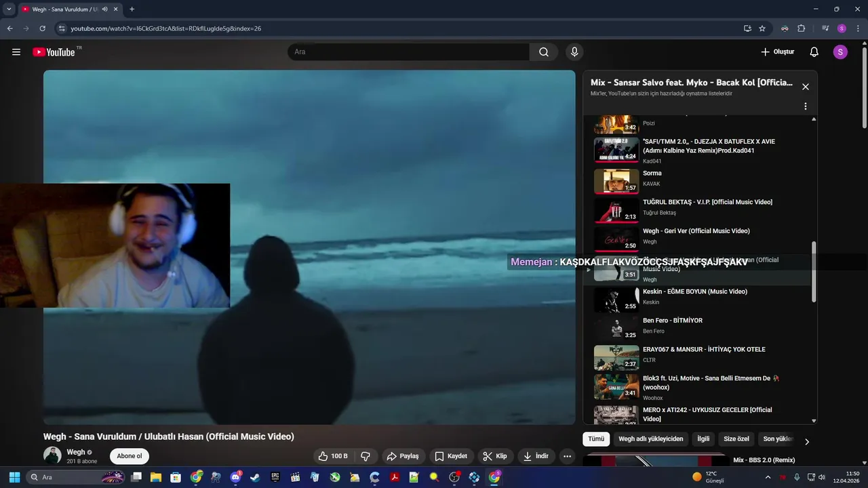Open taskbar clock 11:50 date panel
Screen dimensions: 868x488
[x=846, y=477]
